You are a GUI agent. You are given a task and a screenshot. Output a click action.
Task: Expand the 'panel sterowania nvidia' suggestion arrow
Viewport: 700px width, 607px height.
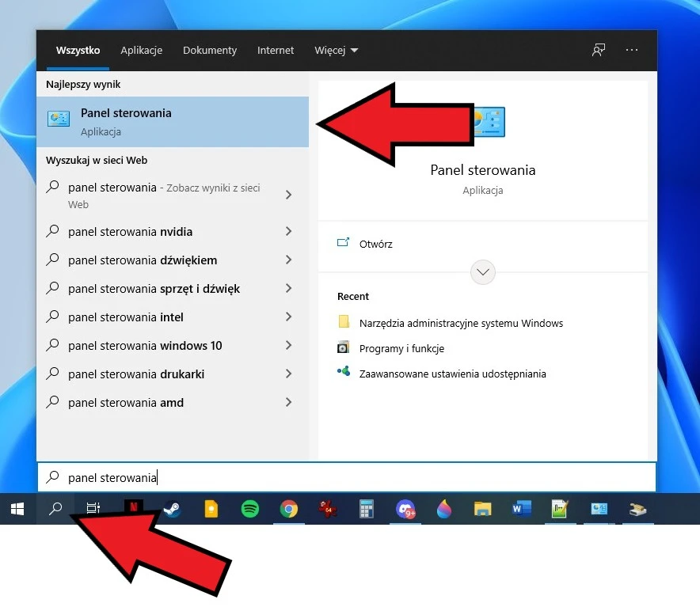pyautogui.click(x=288, y=232)
